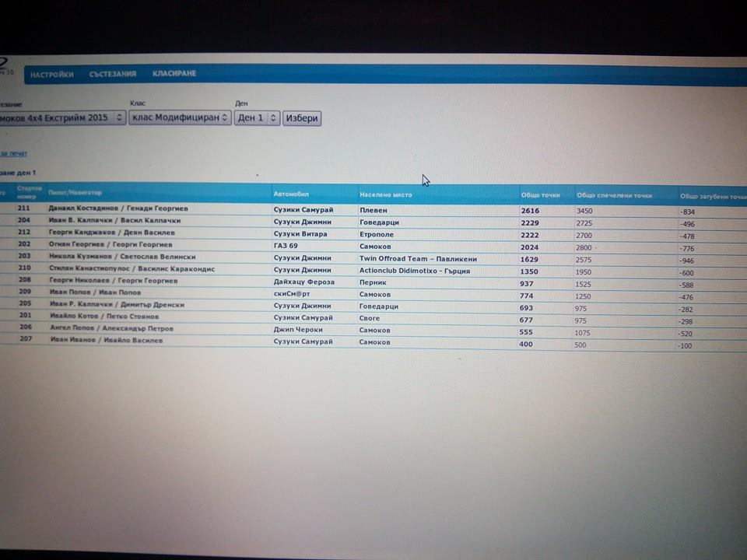747x560 pixels.
Task: Click Actionclub Didimotixo - Гърция cell
Action: pyautogui.click(x=415, y=271)
